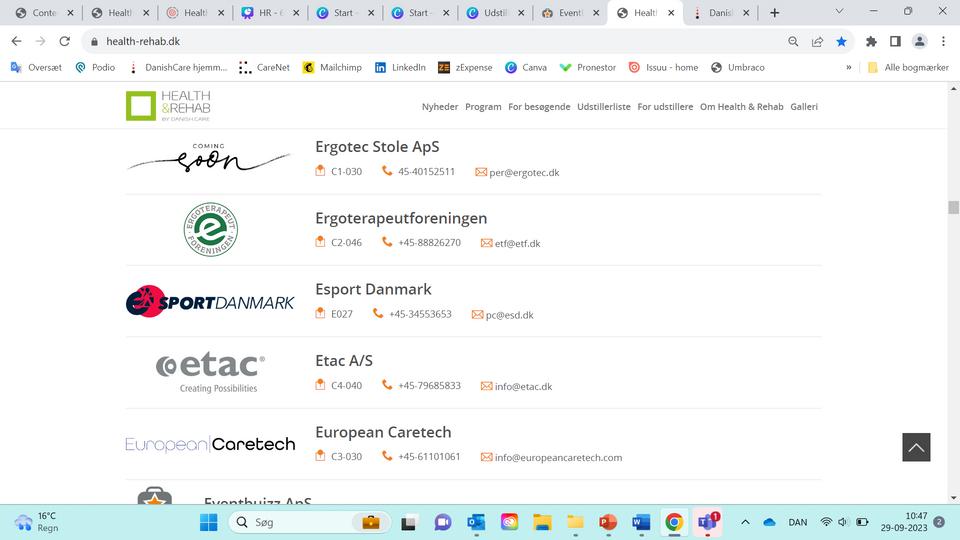Share this page using the share icon
The height and width of the screenshot is (540, 960).
(x=817, y=42)
